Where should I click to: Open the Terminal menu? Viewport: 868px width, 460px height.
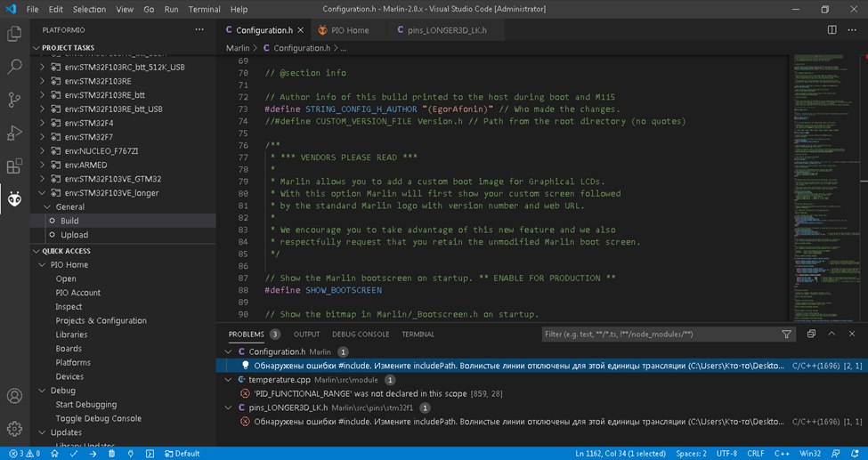(x=204, y=10)
